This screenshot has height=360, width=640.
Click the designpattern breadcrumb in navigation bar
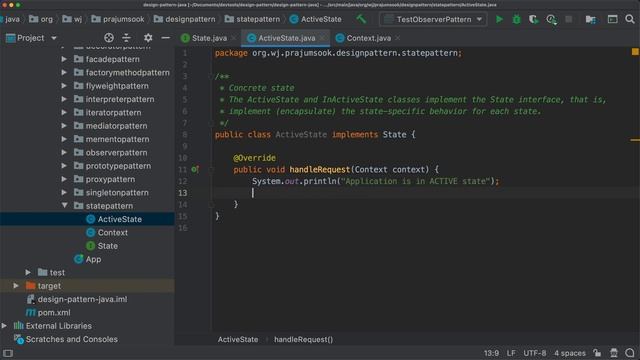tap(184, 19)
